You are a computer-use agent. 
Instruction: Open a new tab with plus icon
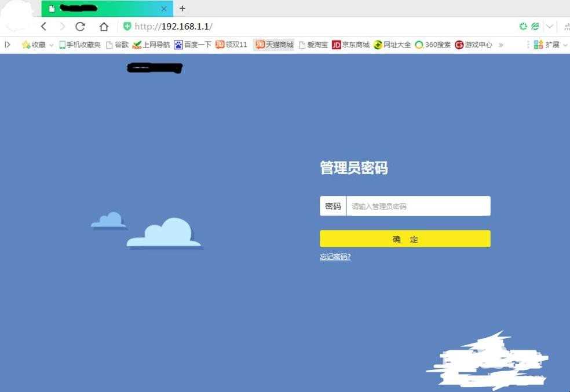click(x=182, y=8)
